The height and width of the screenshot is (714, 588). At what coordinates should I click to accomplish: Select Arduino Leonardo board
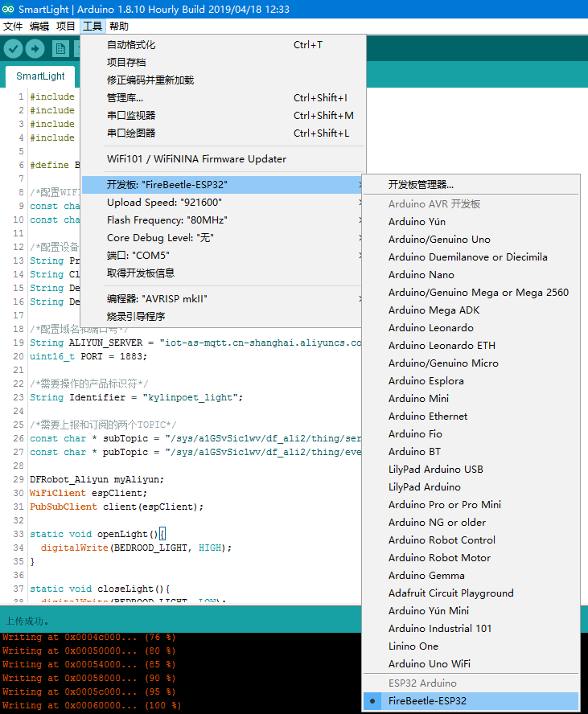tap(471, 328)
